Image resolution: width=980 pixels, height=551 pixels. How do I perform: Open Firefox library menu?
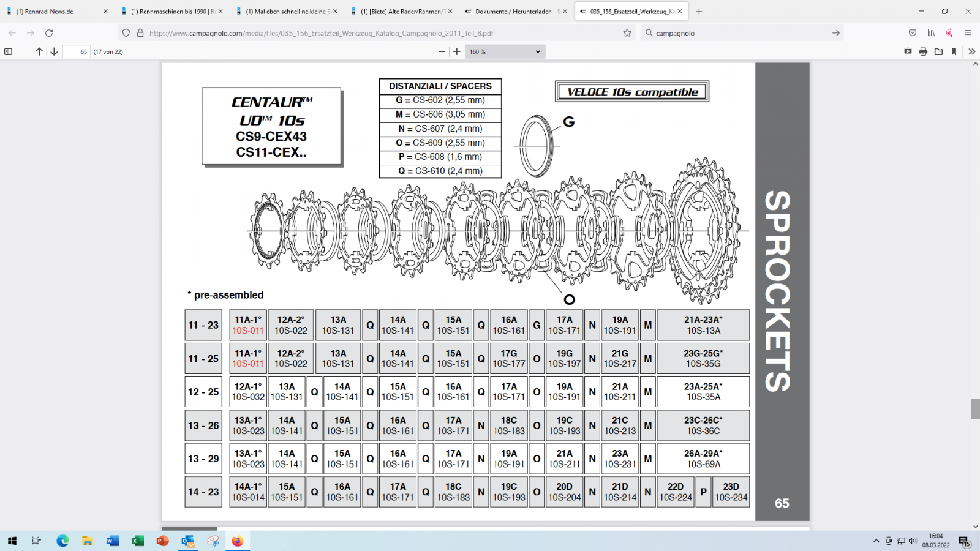[931, 33]
